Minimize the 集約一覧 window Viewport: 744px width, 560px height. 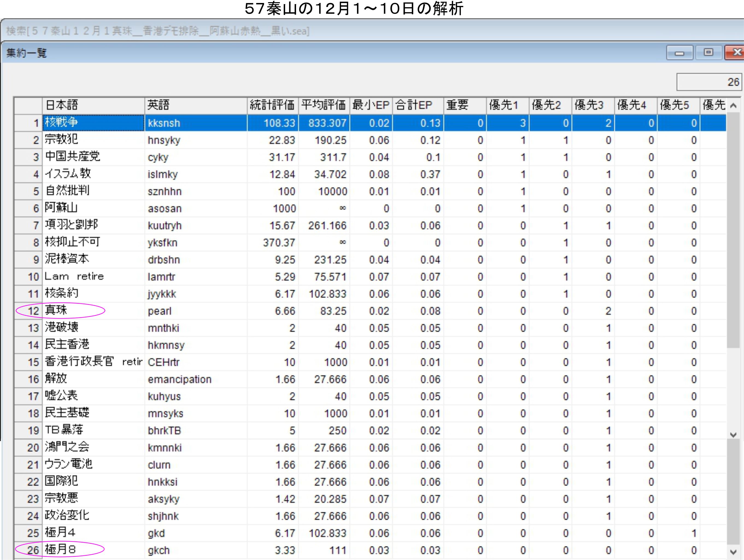679,53
